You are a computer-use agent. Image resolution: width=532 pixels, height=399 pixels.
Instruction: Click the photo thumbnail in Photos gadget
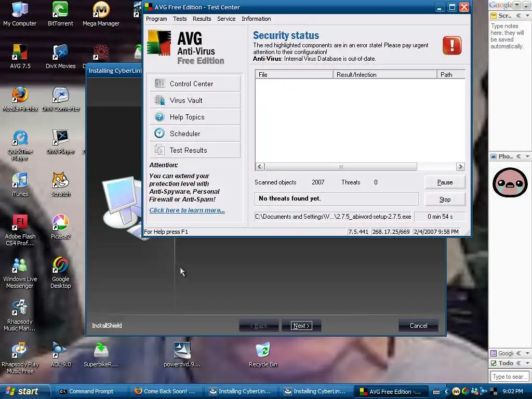click(510, 182)
